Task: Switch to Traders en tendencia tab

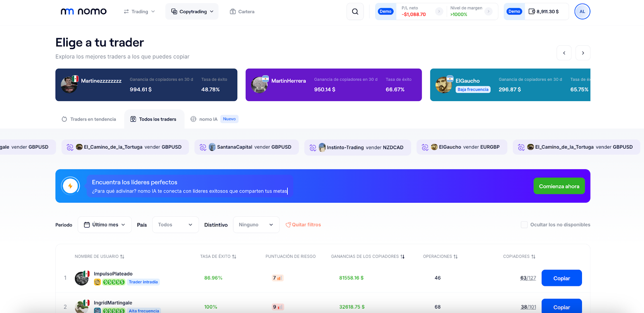Action: pyautogui.click(x=89, y=119)
